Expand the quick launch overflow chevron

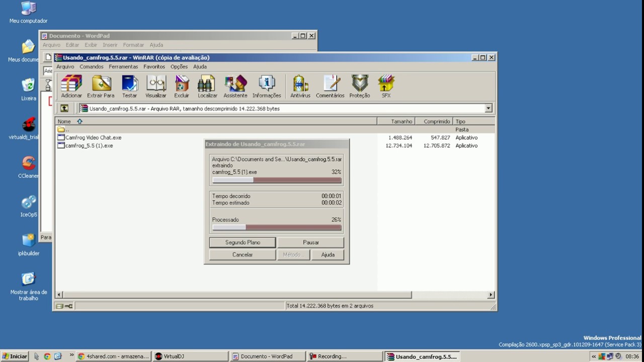click(x=71, y=355)
